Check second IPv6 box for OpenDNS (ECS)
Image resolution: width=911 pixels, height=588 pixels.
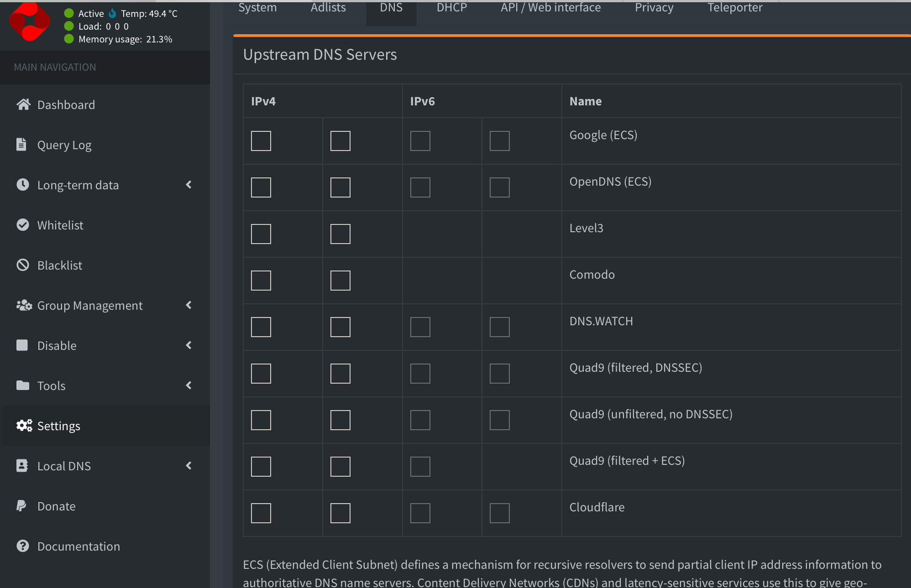500,187
